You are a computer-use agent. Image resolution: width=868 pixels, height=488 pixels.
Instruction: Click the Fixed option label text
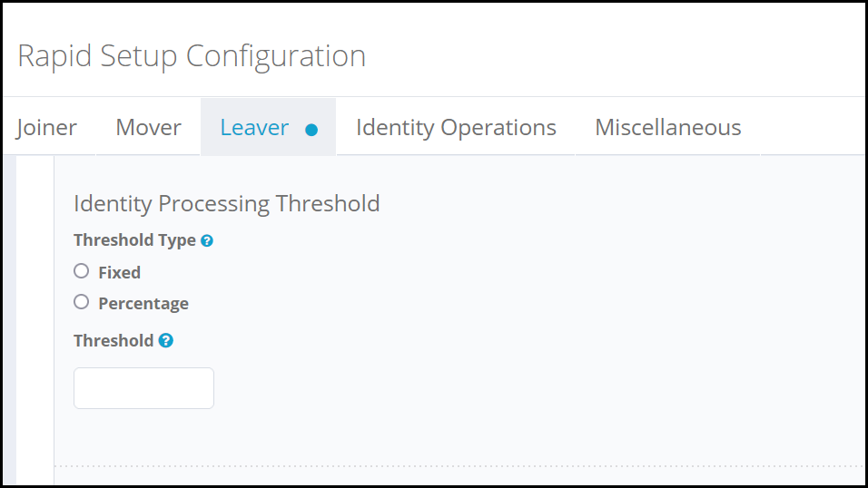tap(119, 272)
